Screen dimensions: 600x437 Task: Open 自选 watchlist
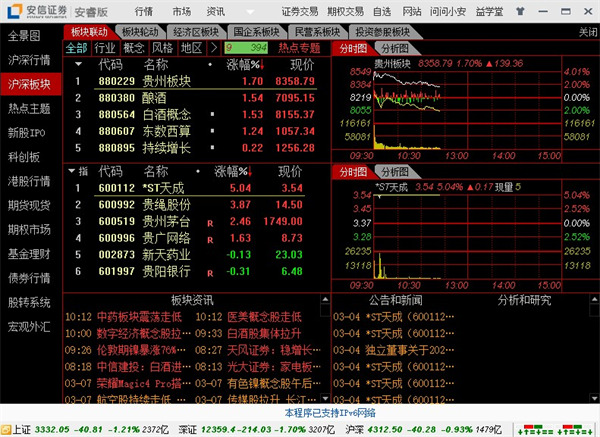[x=382, y=12]
